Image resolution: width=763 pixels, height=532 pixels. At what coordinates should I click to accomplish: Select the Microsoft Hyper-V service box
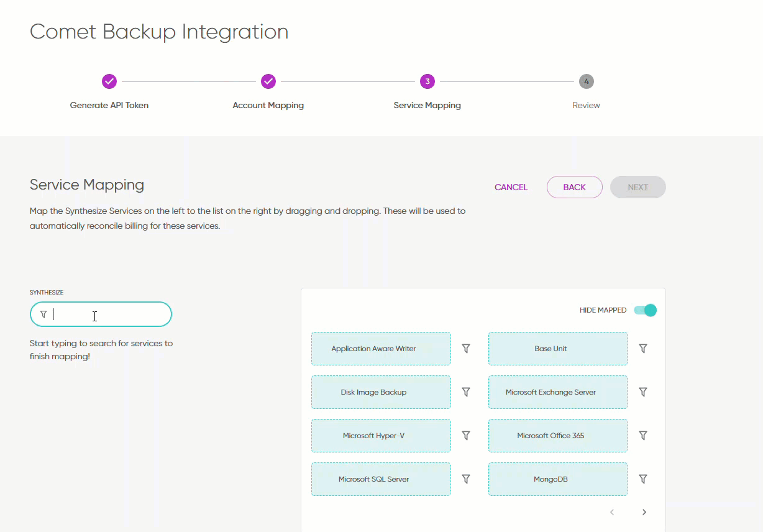click(x=381, y=436)
